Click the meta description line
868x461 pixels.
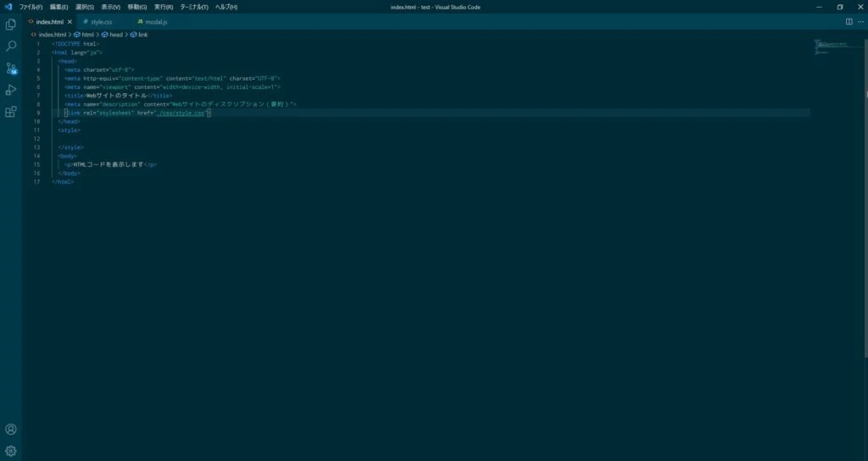point(181,104)
